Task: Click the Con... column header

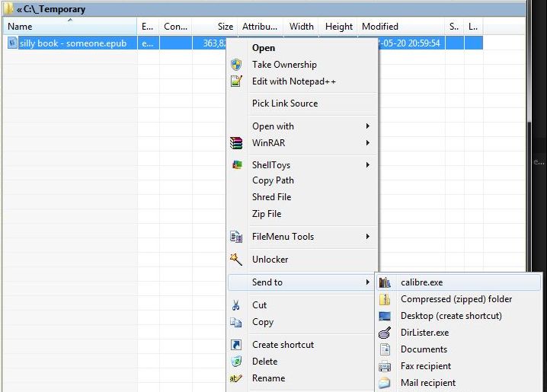Action: [175, 27]
